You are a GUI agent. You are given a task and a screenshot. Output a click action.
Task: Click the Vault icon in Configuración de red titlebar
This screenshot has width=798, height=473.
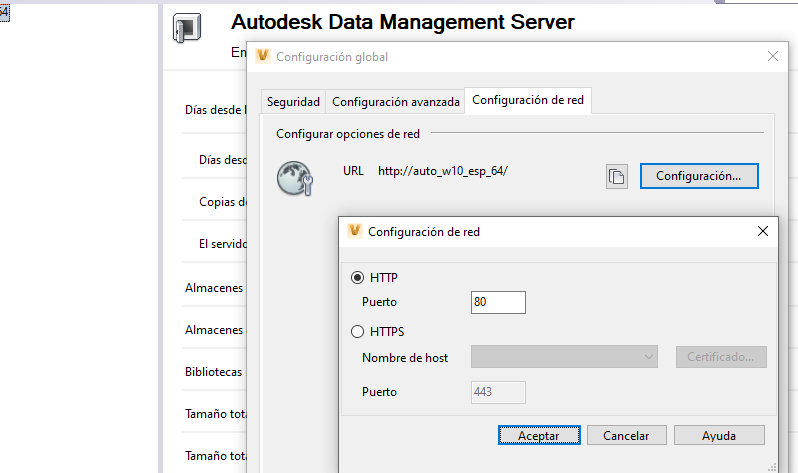(x=355, y=231)
